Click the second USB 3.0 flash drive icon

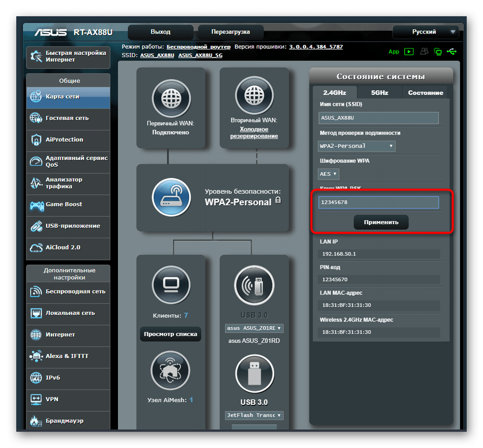254,374
